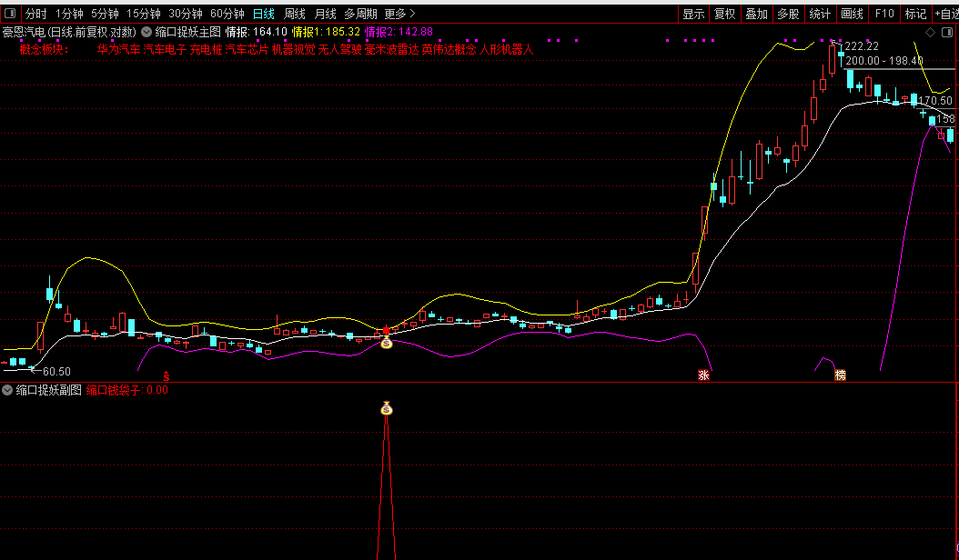The image size is (959, 560).
Task: Click the money bag icon on main chart
Action: coord(386,343)
